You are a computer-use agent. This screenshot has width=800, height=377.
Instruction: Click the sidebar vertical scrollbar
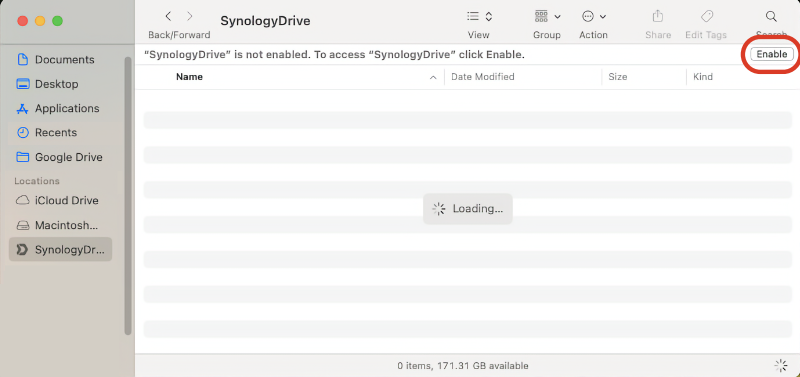pos(128,196)
